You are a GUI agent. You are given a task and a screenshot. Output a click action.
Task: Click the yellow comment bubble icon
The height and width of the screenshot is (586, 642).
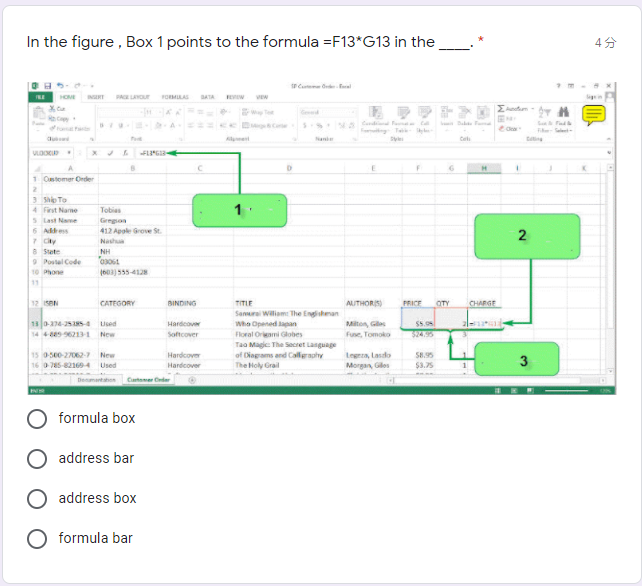[x=593, y=115]
